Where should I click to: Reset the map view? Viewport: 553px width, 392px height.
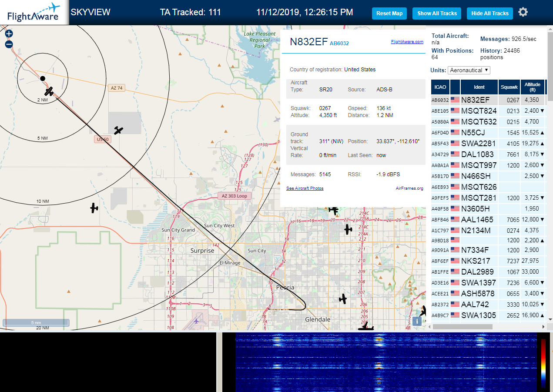pos(389,13)
